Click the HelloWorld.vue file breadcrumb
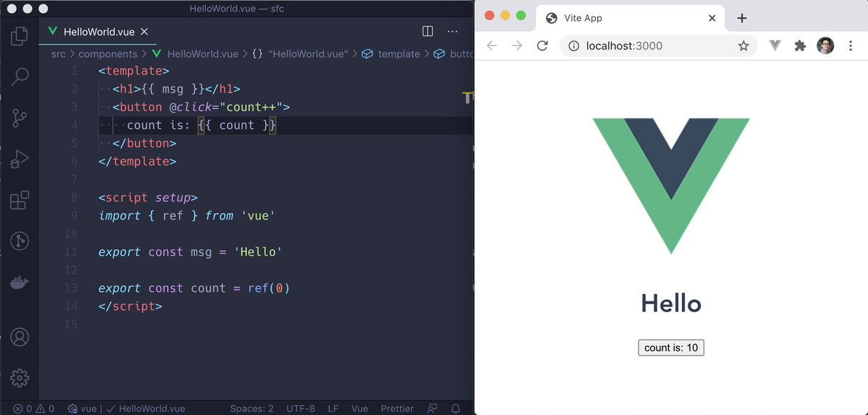 pyautogui.click(x=195, y=54)
